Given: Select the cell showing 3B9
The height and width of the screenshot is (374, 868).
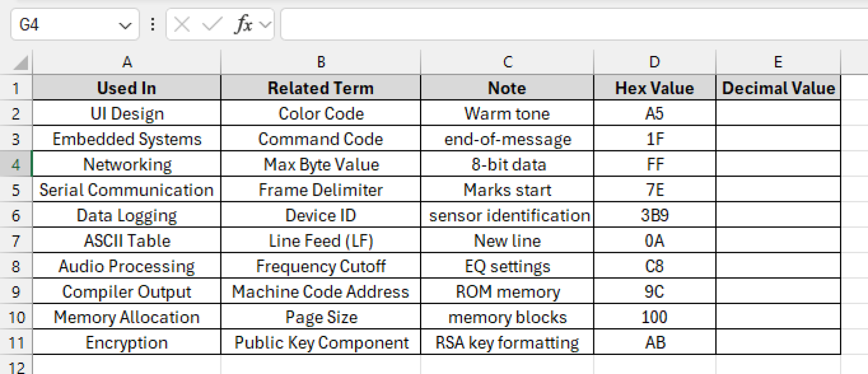Looking at the screenshot, I should 655,215.
